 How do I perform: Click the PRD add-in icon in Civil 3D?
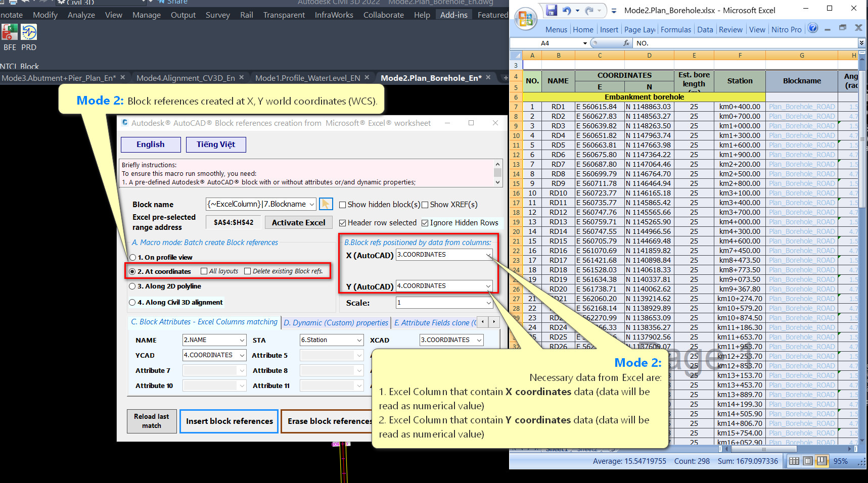pyautogui.click(x=29, y=32)
